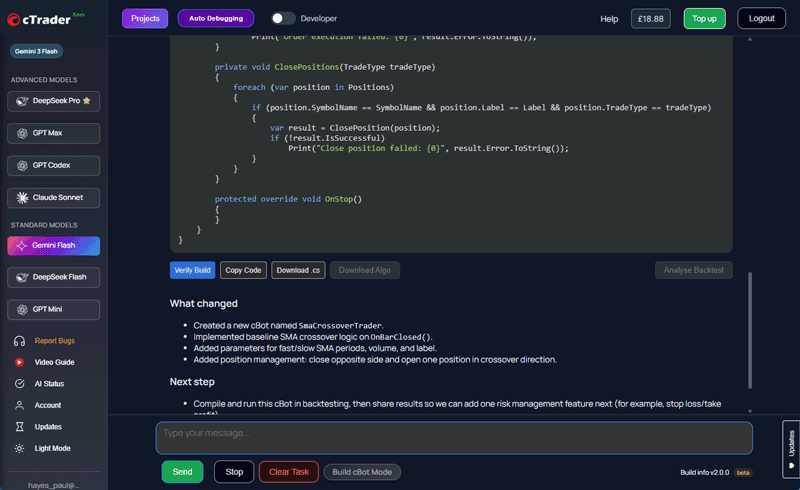800x490 pixels.
Task: Click the chat area vertical scrollbar
Action: click(749, 330)
